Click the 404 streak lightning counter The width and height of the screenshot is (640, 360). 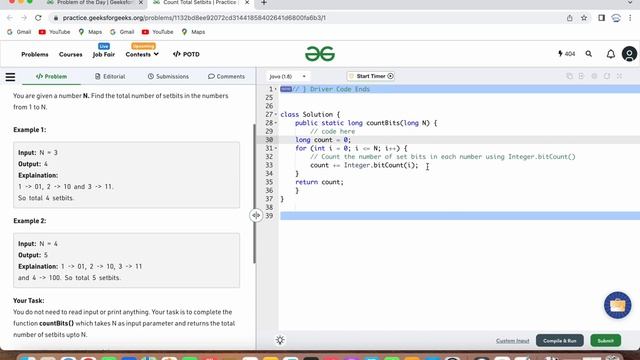tap(567, 54)
